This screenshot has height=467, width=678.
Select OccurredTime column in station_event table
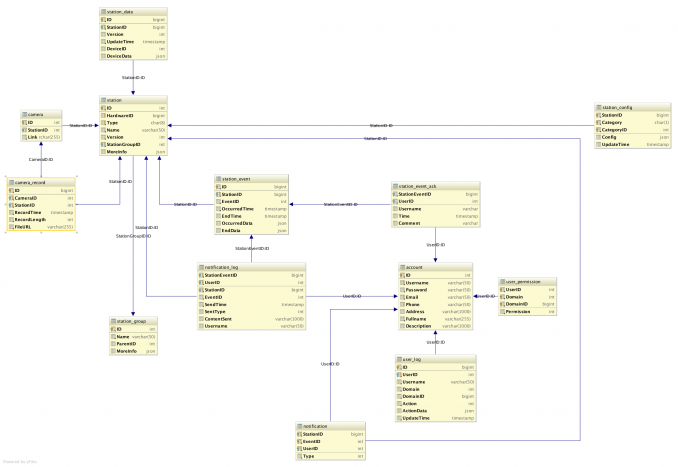[238, 208]
